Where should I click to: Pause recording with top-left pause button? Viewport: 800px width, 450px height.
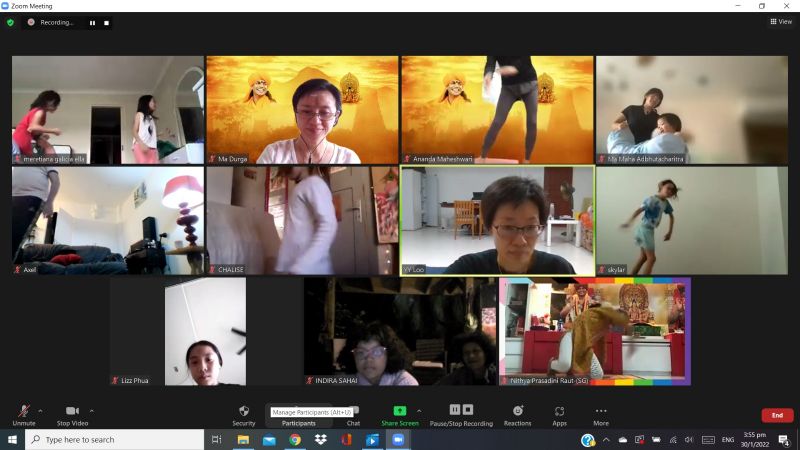point(92,23)
